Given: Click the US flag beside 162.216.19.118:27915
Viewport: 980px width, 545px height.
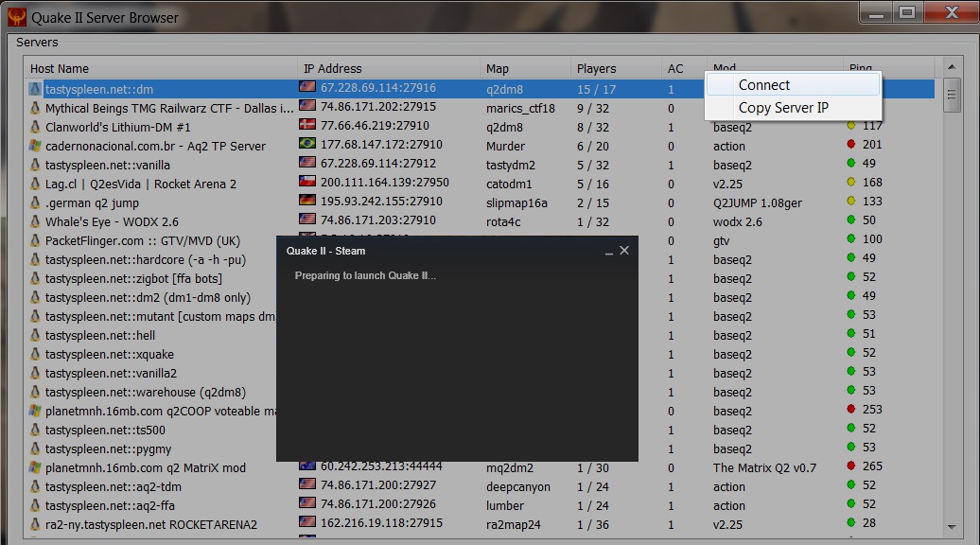Looking at the screenshot, I should (306, 521).
